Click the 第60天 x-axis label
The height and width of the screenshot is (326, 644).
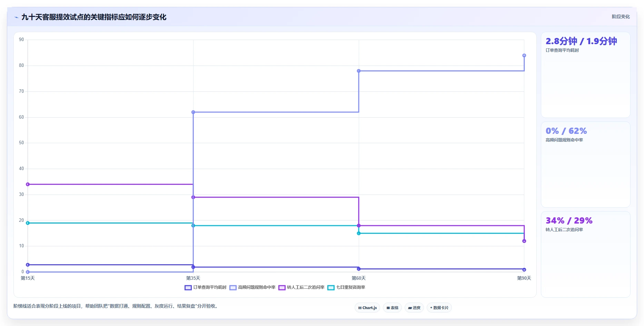[359, 278]
